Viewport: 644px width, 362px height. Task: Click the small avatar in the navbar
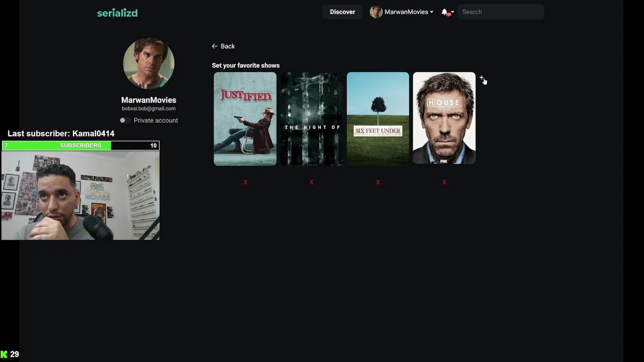coord(376,12)
